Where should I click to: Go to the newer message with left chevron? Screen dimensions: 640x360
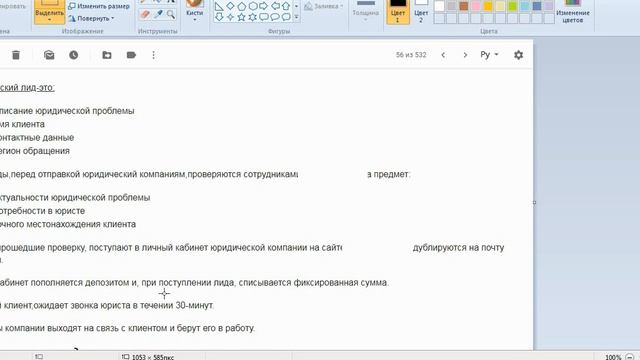coord(443,55)
